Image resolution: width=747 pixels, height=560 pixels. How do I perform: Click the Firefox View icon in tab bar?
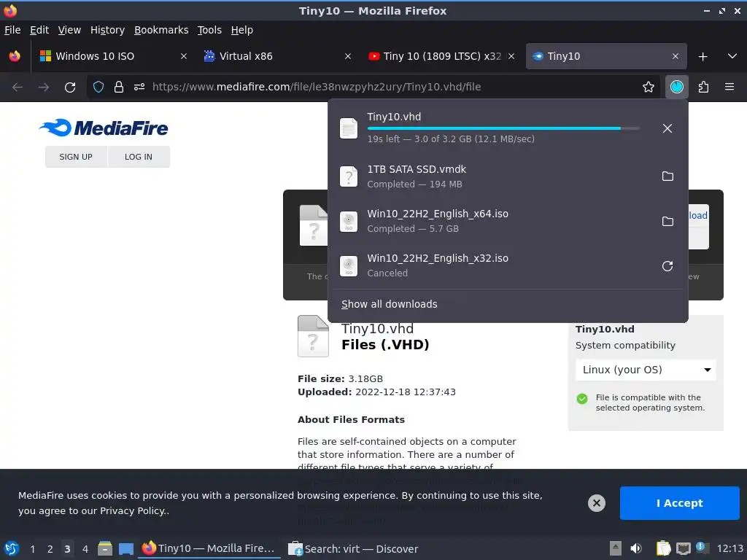click(x=15, y=56)
